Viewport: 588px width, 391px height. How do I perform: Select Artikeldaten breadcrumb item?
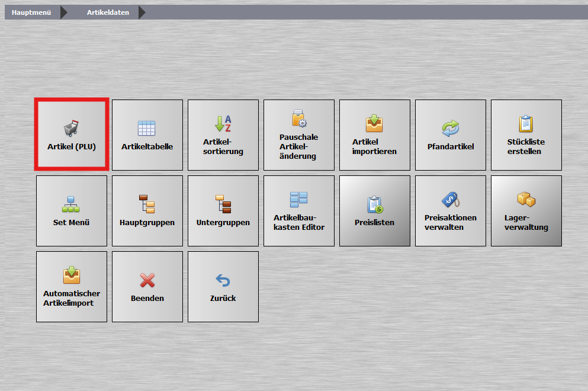[107, 12]
